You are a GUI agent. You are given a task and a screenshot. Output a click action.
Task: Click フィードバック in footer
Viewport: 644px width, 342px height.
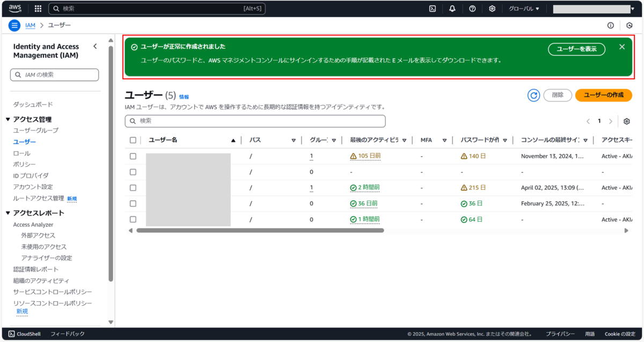(x=68, y=334)
